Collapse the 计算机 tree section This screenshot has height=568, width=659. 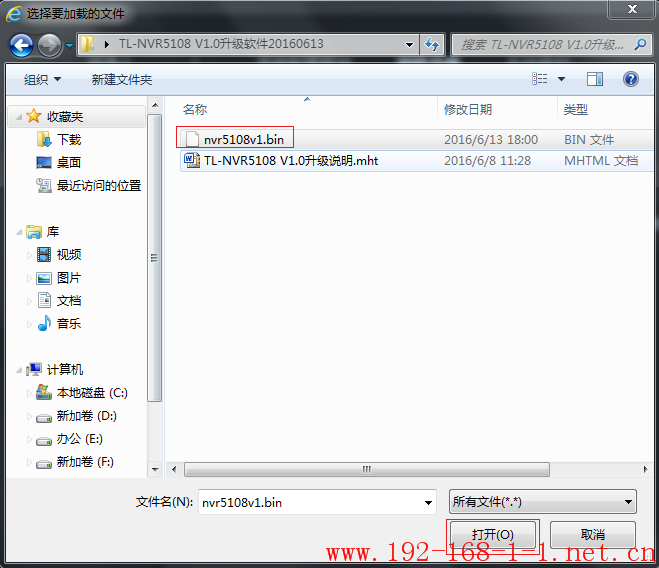[19, 370]
